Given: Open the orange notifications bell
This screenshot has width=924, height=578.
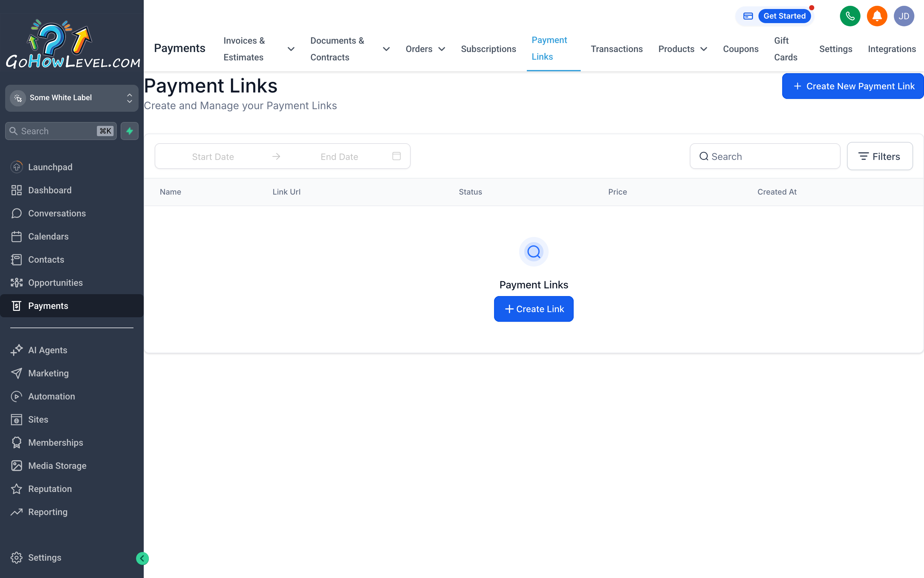Looking at the screenshot, I should 877,16.
